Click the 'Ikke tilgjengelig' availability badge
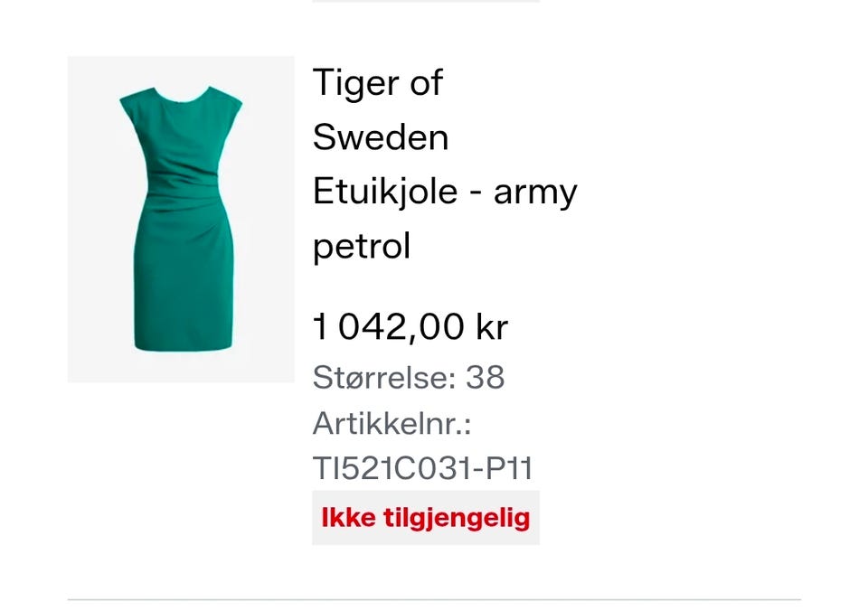 (x=426, y=518)
